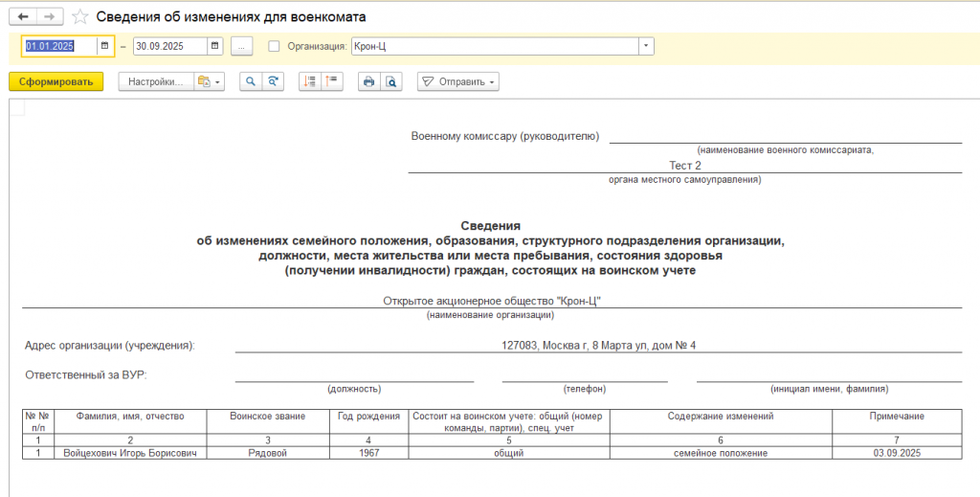Click the text Тест 2
Screen dimensions: 980x497
tap(685, 166)
